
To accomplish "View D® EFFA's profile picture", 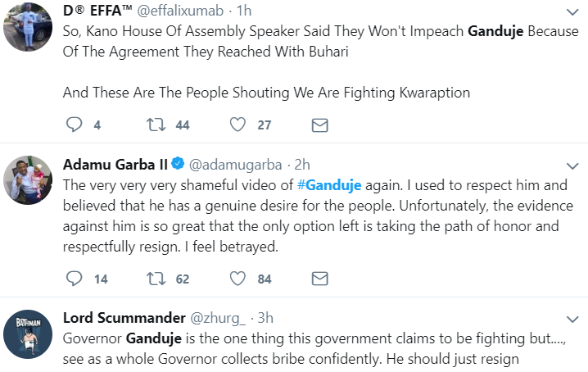I will [x=28, y=27].
